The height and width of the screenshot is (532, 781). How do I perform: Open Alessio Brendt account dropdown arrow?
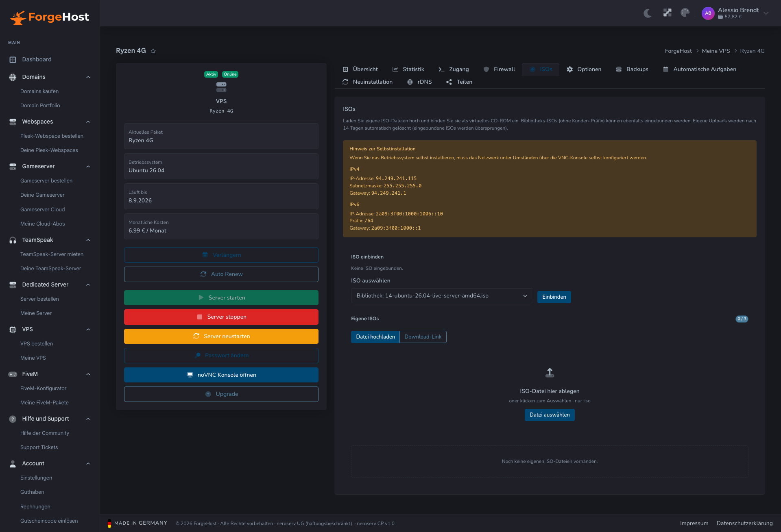[766, 13]
